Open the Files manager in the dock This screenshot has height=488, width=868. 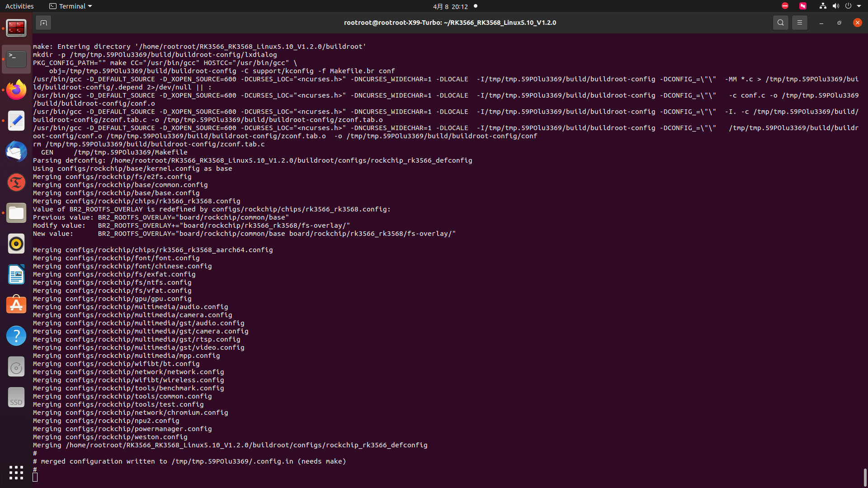pyautogui.click(x=16, y=213)
